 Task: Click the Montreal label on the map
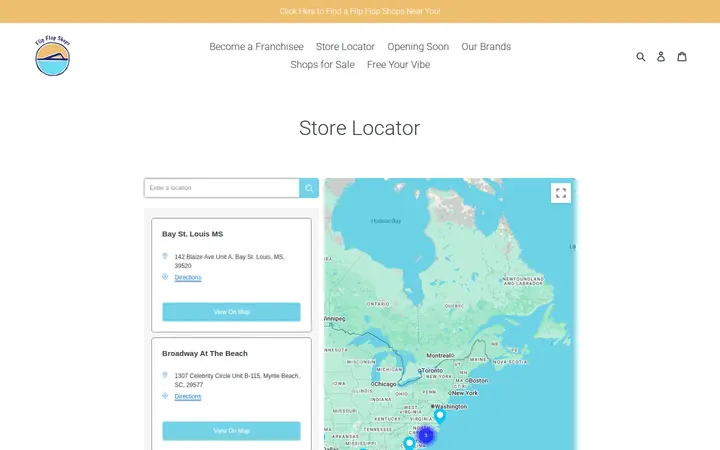click(440, 355)
